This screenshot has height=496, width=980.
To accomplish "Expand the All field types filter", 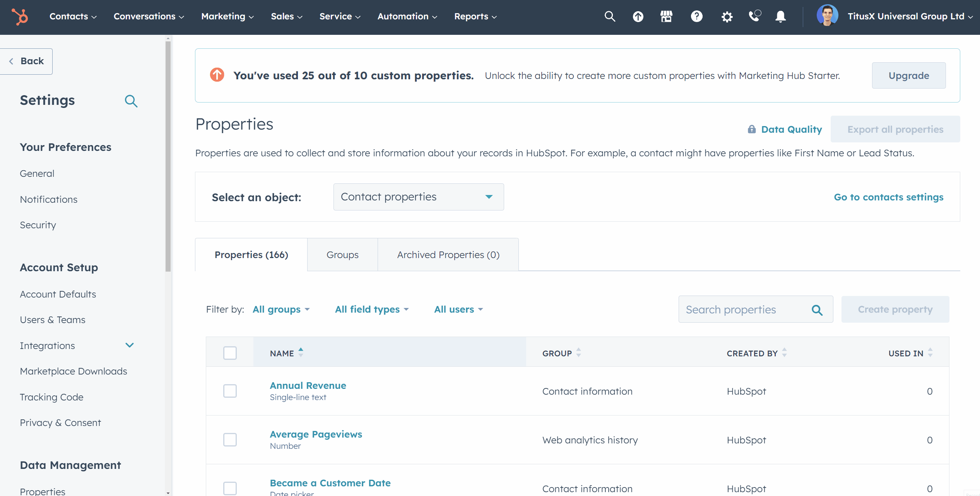I will 371,310.
